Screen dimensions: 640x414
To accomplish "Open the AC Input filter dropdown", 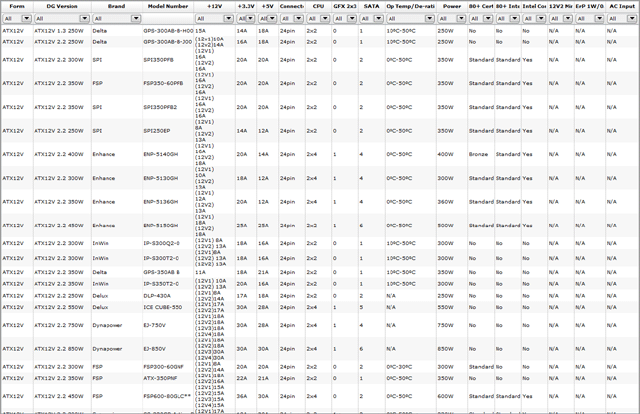I will click(x=622, y=18).
